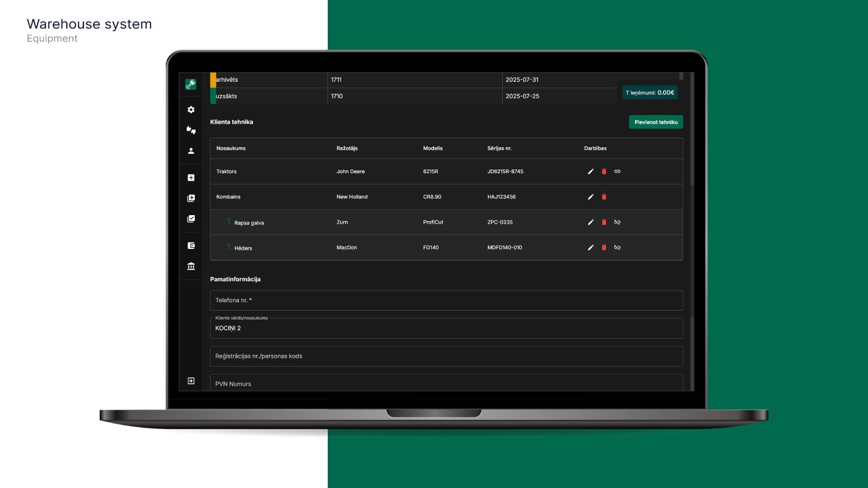Open the wallet icon in the sidebar
The height and width of the screenshot is (488, 868).
[191, 246]
